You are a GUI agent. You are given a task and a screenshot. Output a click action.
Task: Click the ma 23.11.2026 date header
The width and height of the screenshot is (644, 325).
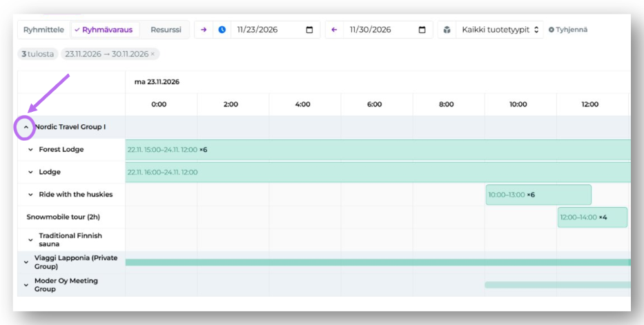click(157, 81)
